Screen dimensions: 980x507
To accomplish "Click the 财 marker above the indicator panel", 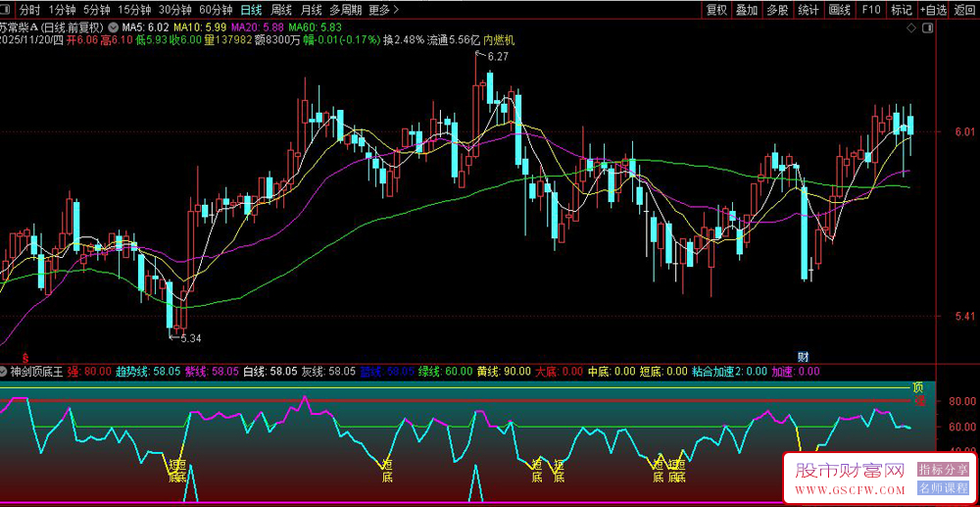I will (803, 356).
